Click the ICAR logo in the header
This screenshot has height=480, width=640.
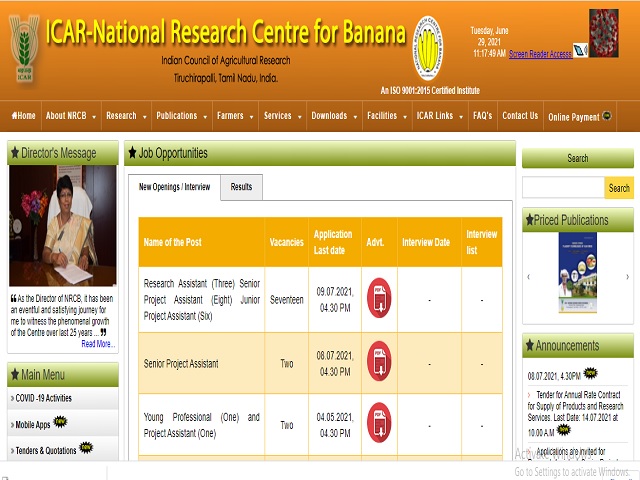coord(24,48)
